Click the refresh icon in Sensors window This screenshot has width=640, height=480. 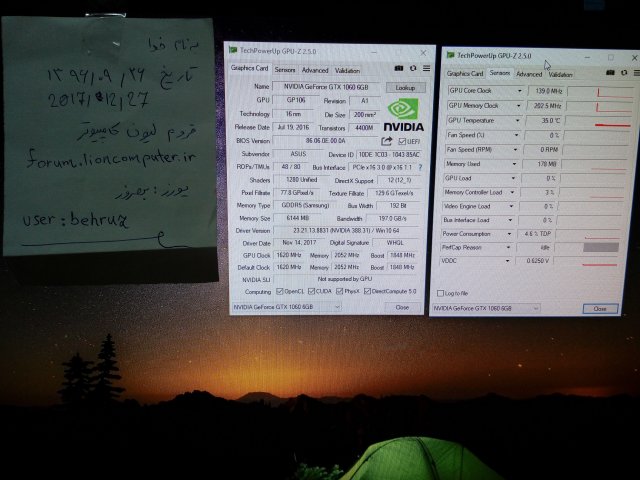tap(624, 73)
